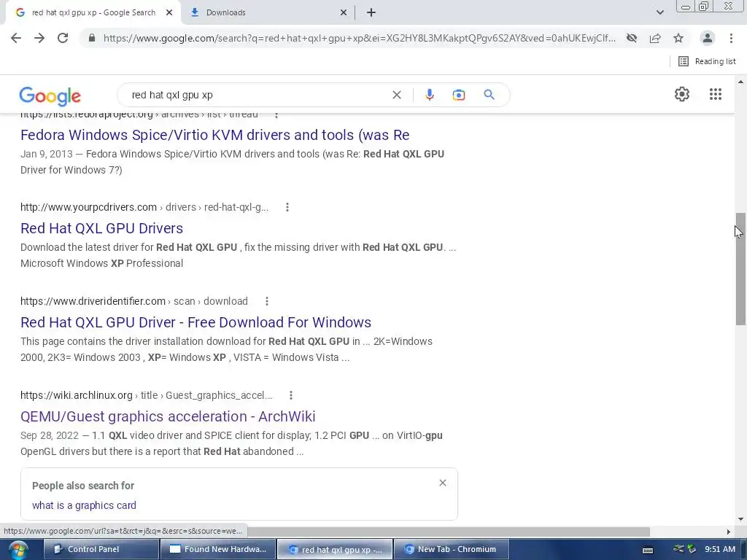This screenshot has height=560, width=747.
Task: Click the eye-slash icon in address bar
Action: 632,38
